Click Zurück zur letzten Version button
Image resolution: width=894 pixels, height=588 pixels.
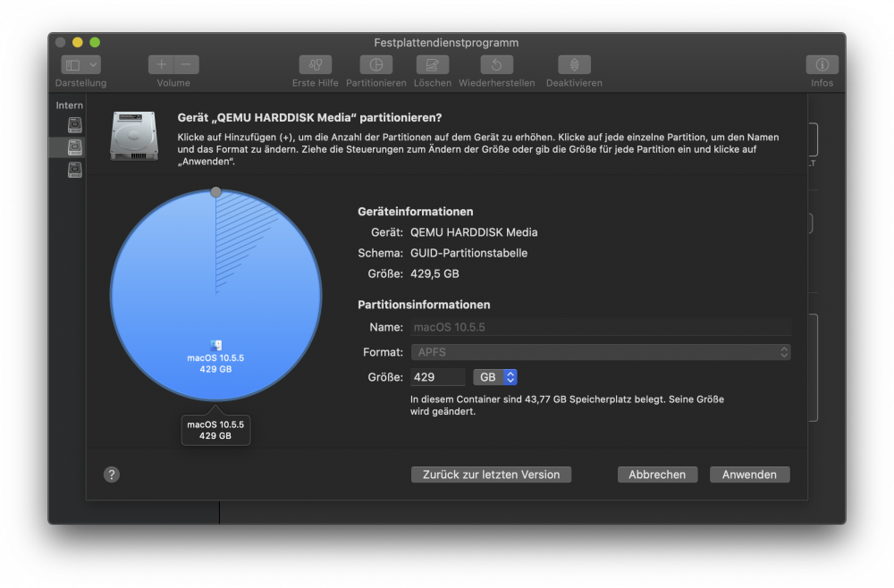click(491, 475)
